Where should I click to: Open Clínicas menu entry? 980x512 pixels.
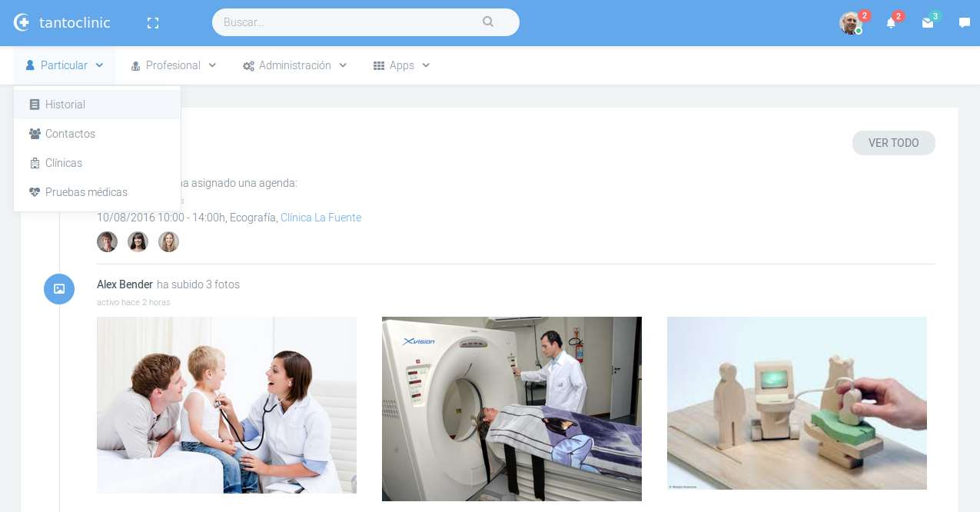(64, 163)
